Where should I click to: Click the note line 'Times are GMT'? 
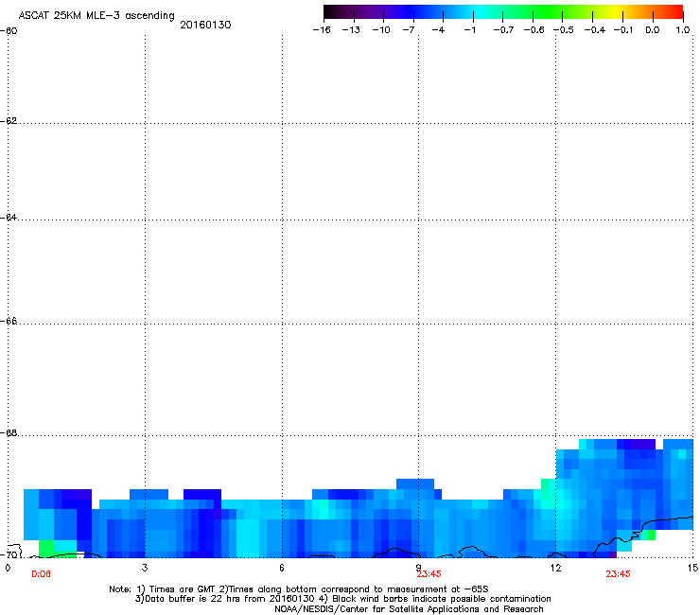[x=183, y=589]
